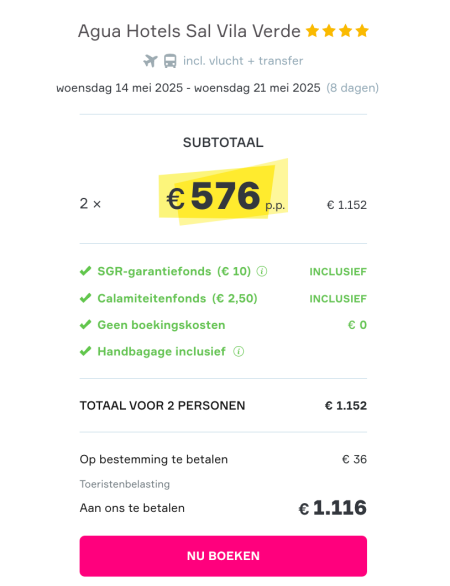Click the Calamiteitenfonds (€ 2,50) label

tap(178, 299)
